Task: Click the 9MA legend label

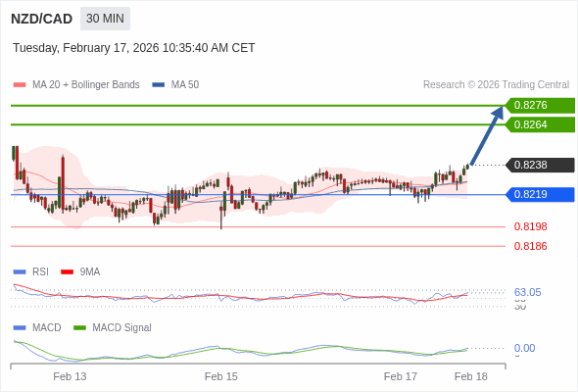Action: [90, 272]
